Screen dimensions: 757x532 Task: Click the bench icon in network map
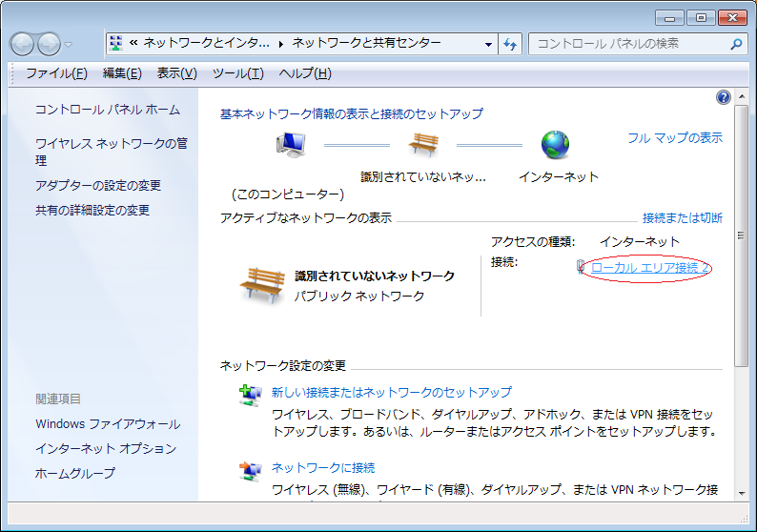(423, 144)
